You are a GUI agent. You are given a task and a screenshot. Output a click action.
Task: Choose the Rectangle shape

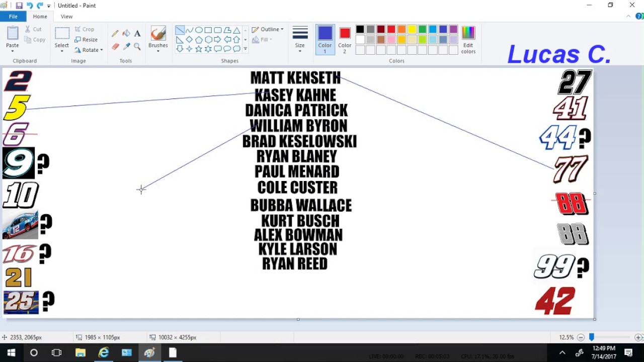tap(208, 30)
